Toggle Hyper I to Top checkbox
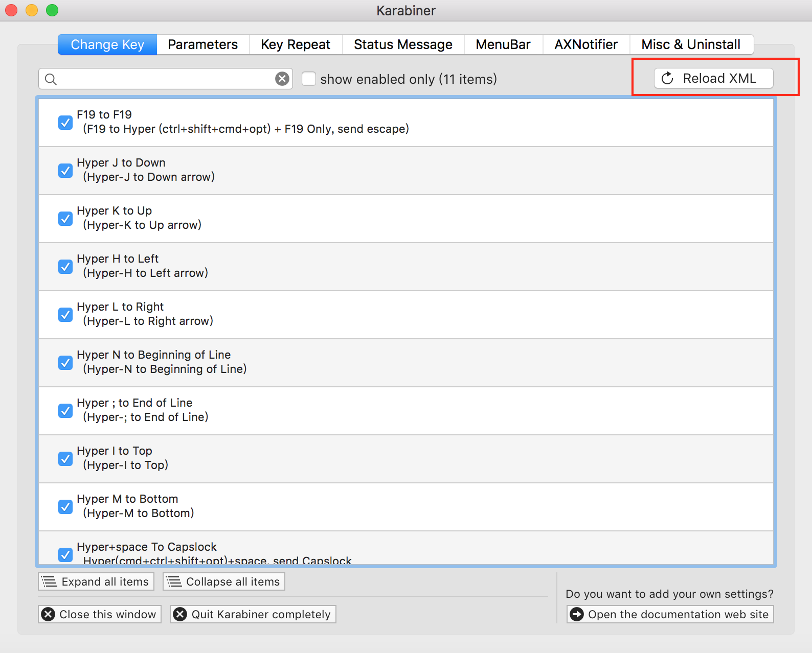The height and width of the screenshot is (653, 812). coord(65,459)
